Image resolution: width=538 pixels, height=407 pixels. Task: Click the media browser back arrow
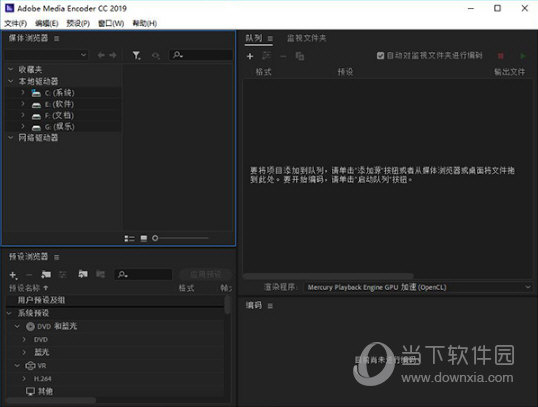click(x=101, y=55)
